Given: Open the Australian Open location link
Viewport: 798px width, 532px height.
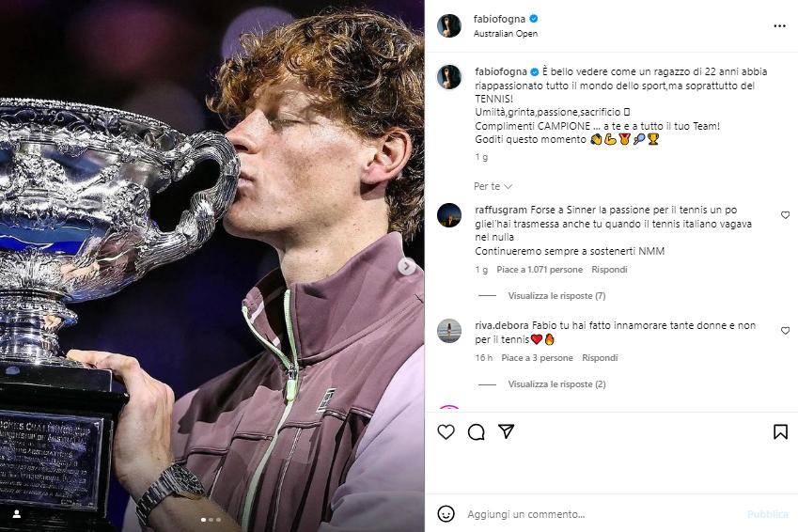Looking at the screenshot, I should [506, 34].
